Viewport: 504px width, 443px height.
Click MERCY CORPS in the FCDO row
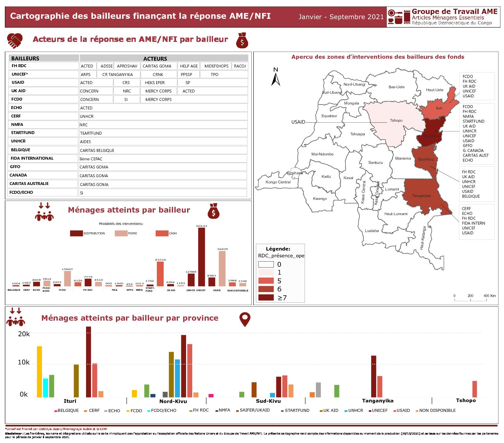click(158, 100)
